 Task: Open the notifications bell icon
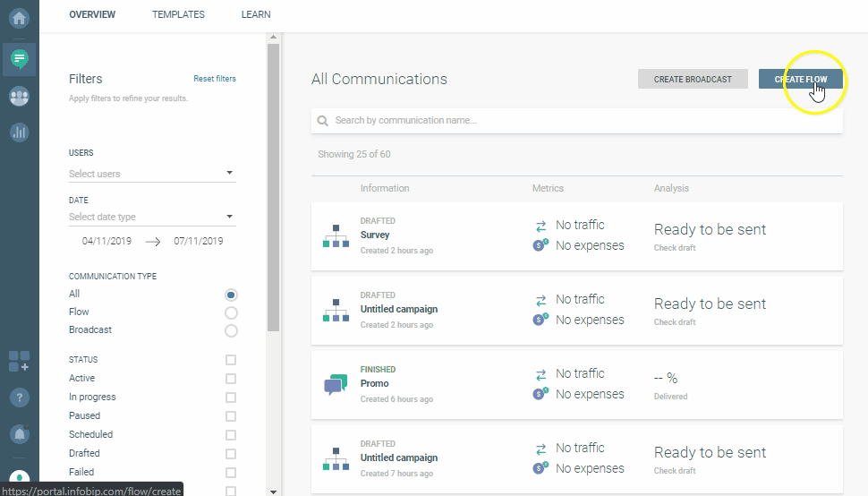(x=19, y=434)
